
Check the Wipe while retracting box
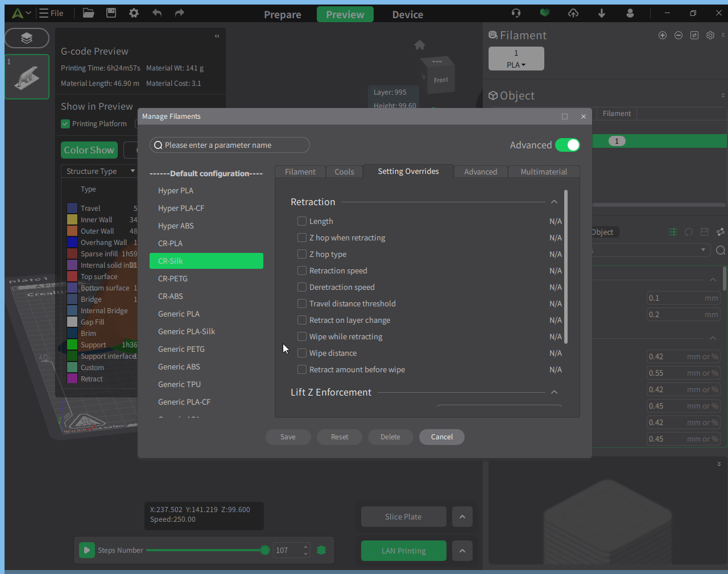click(302, 336)
